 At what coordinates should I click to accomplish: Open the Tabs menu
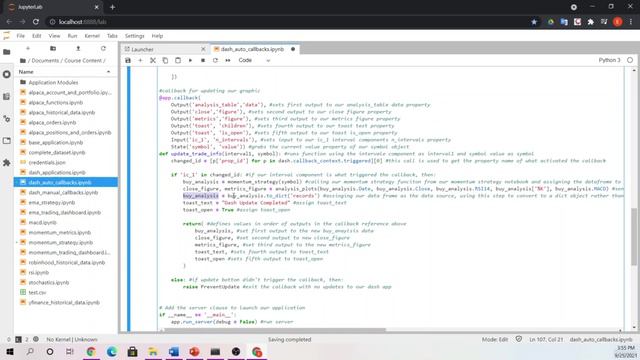[112, 36]
